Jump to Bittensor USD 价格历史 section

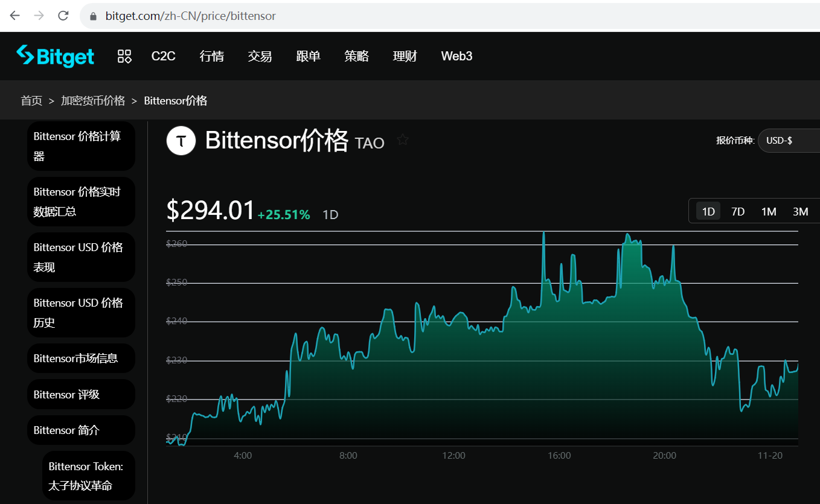tap(81, 313)
